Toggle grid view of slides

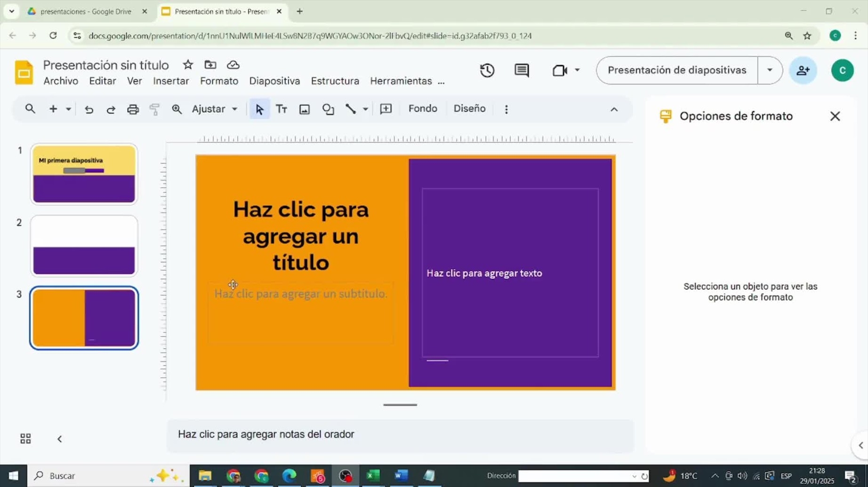[25, 438]
